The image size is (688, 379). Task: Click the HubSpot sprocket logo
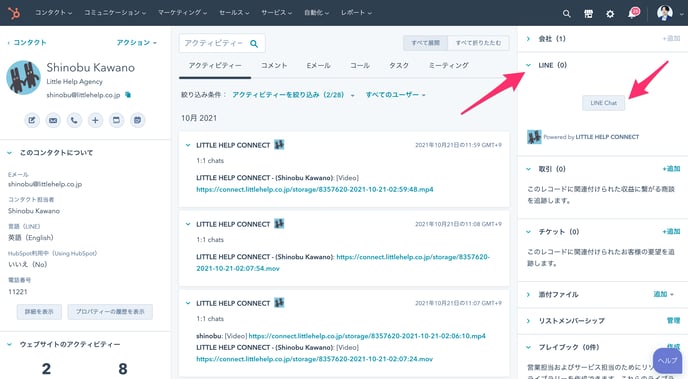coord(14,13)
